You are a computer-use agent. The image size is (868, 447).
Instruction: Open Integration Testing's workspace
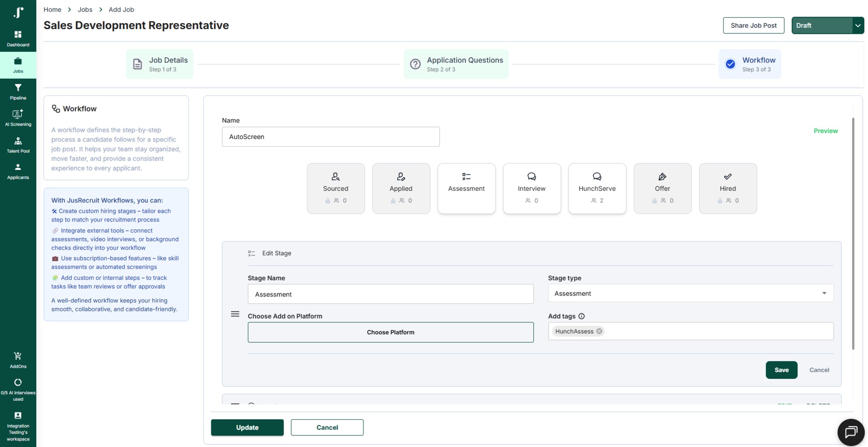(x=18, y=427)
